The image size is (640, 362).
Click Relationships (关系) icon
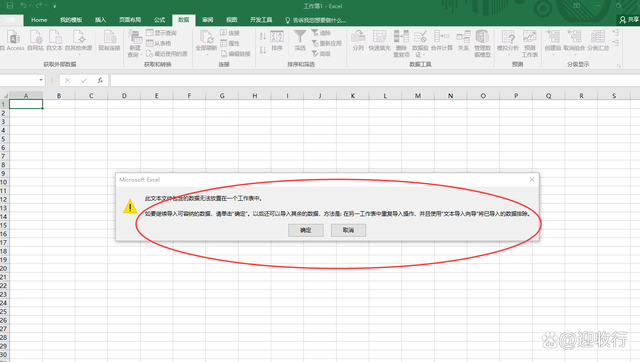point(463,40)
